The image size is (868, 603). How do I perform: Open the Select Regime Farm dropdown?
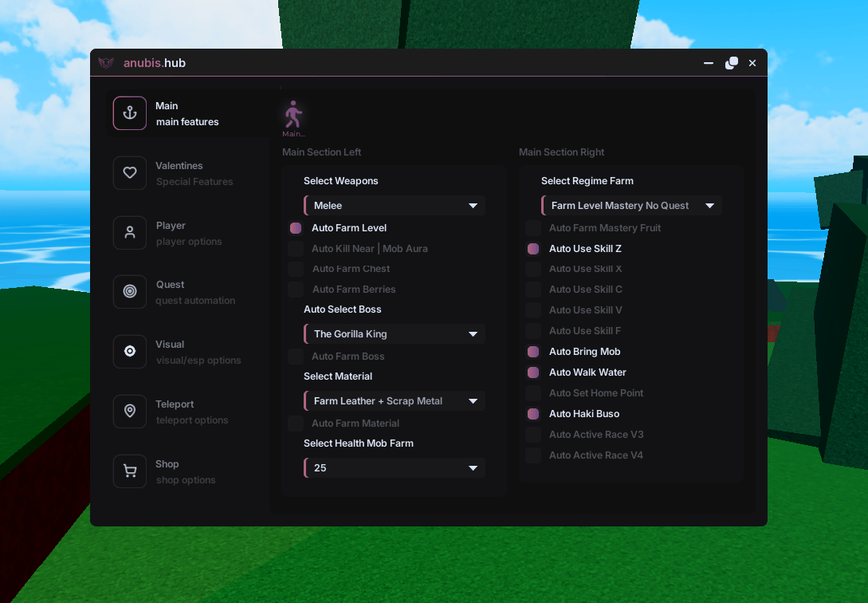coord(631,206)
